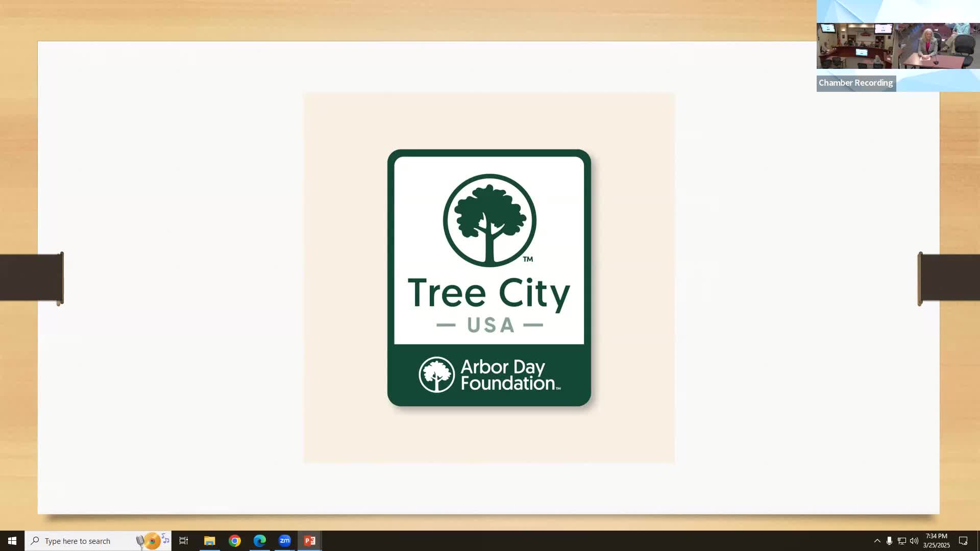Open File Explorer from the taskbar
Screen dimensions: 980x551
209,541
